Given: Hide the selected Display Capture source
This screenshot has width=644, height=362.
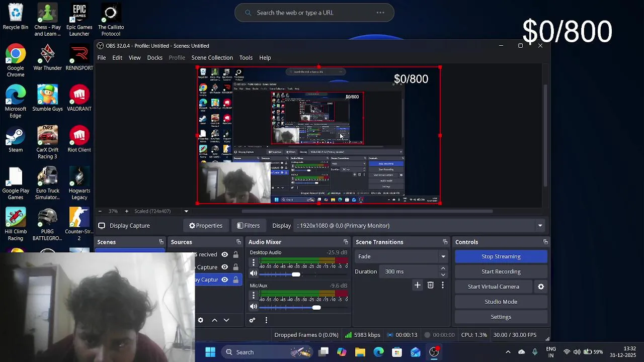Looking at the screenshot, I should coord(225,280).
